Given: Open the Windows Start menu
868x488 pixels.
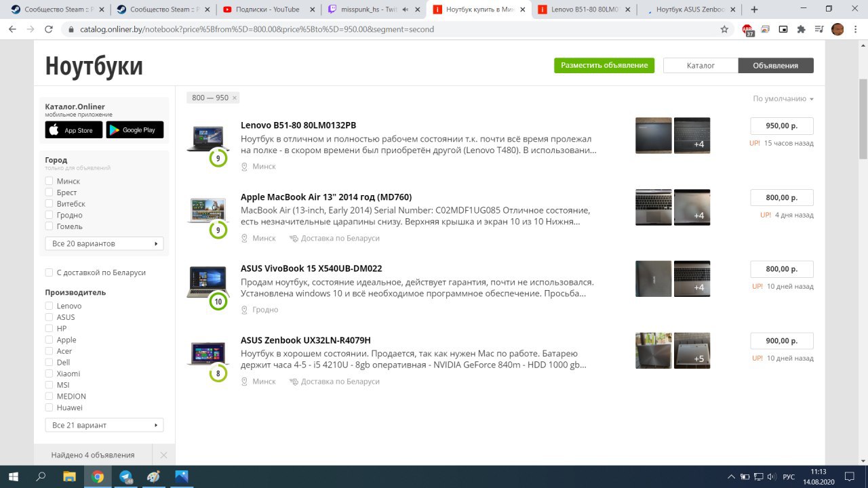Looking at the screenshot, I should point(14,476).
